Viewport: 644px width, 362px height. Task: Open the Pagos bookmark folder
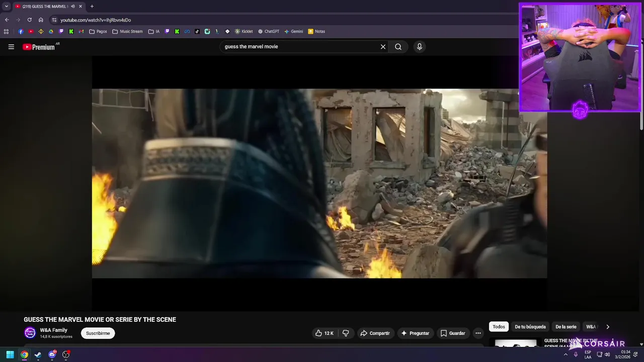[x=98, y=31]
